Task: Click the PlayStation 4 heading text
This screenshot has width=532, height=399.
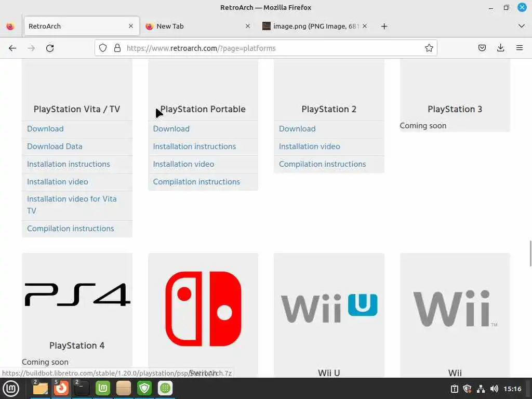Action: click(x=77, y=345)
